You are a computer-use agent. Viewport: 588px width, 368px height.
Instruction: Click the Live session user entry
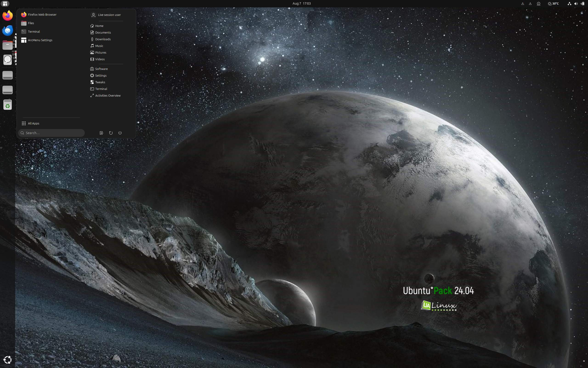[x=110, y=15]
